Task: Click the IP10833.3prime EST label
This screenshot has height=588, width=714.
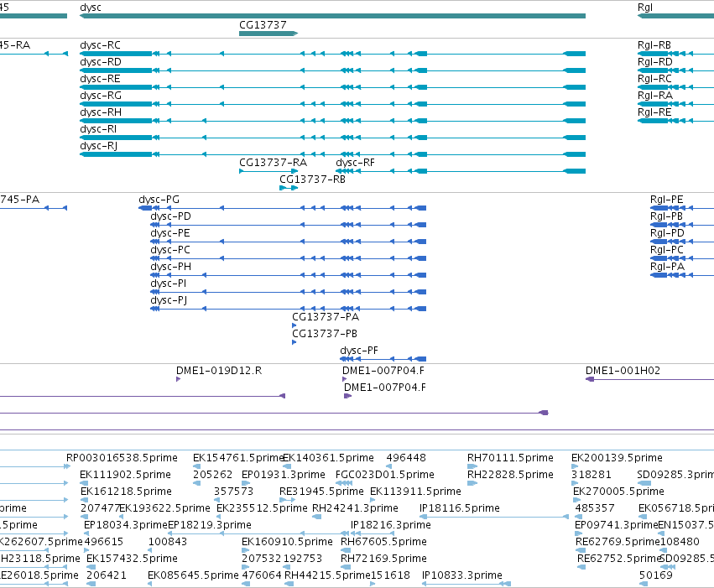Action: (462, 575)
